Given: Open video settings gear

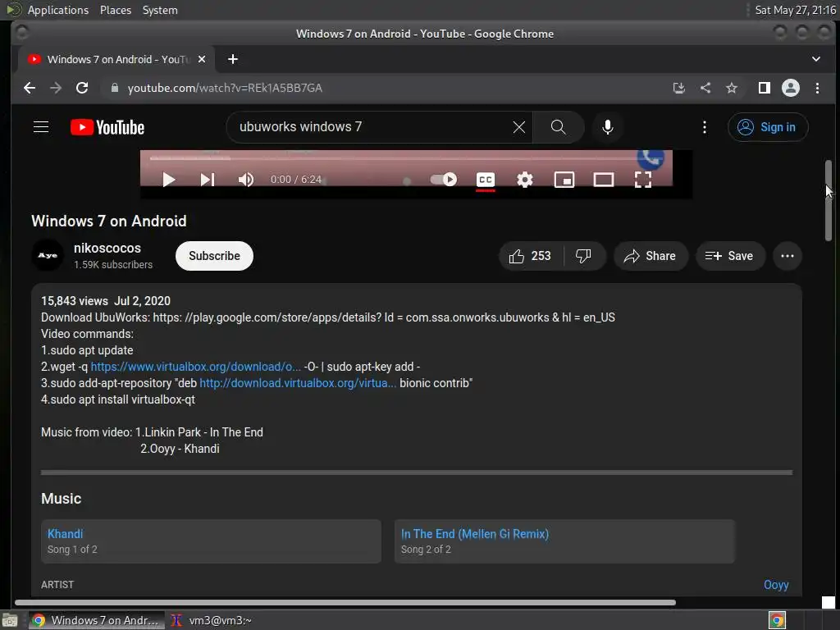Looking at the screenshot, I should click(x=525, y=180).
